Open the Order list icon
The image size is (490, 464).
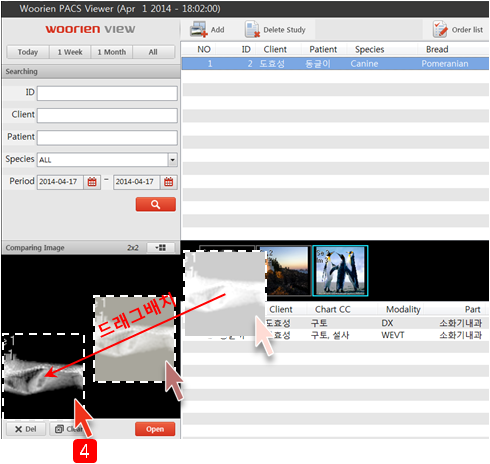point(440,29)
